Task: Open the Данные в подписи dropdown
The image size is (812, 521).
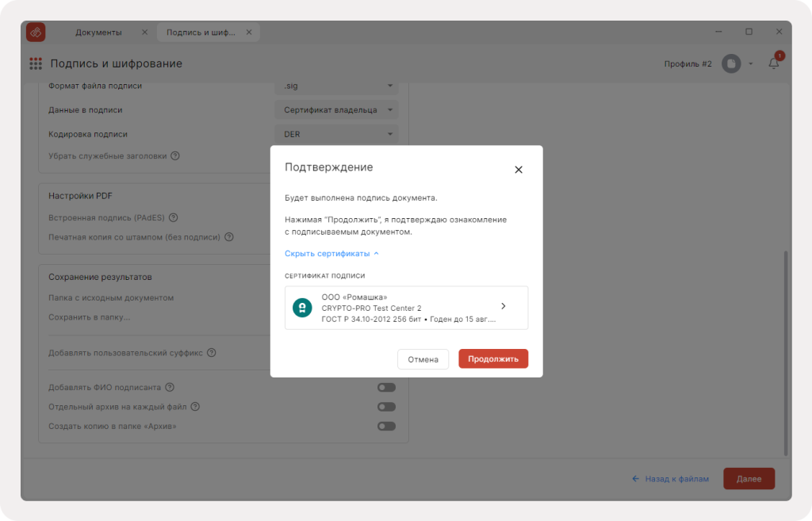Action: point(336,109)
